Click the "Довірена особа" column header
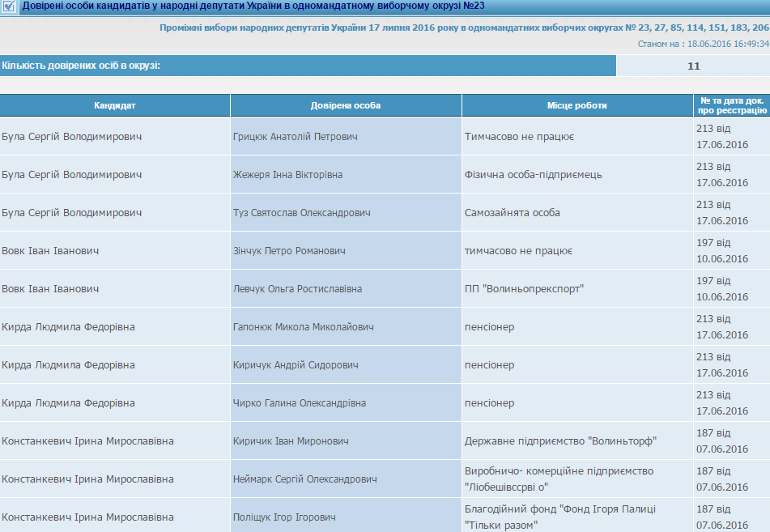 (346, 105)
